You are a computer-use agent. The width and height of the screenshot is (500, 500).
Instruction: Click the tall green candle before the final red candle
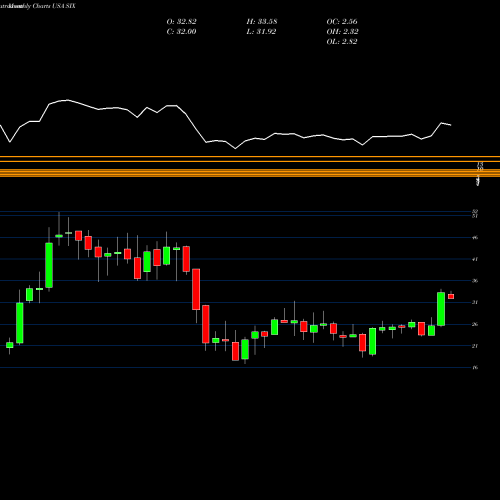click(441, 309)
